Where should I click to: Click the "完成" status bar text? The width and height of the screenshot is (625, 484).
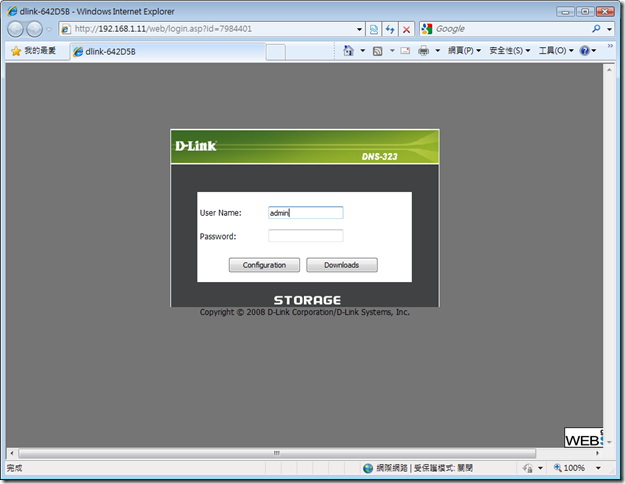(14, 468)
